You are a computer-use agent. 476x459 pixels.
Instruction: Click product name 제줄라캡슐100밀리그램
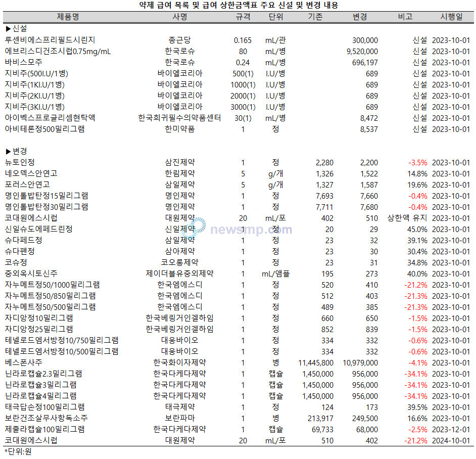point(44,430)
